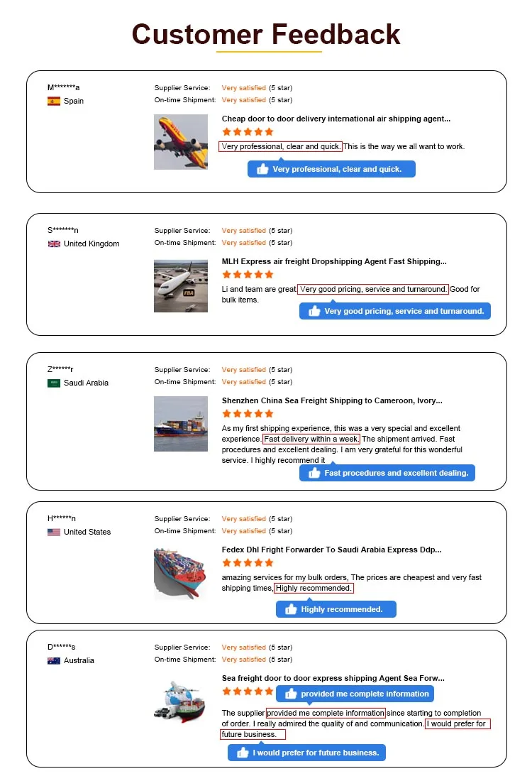Open 'Cheap door to door delivery' product title
532x781 pixels.
coord(336,119)
